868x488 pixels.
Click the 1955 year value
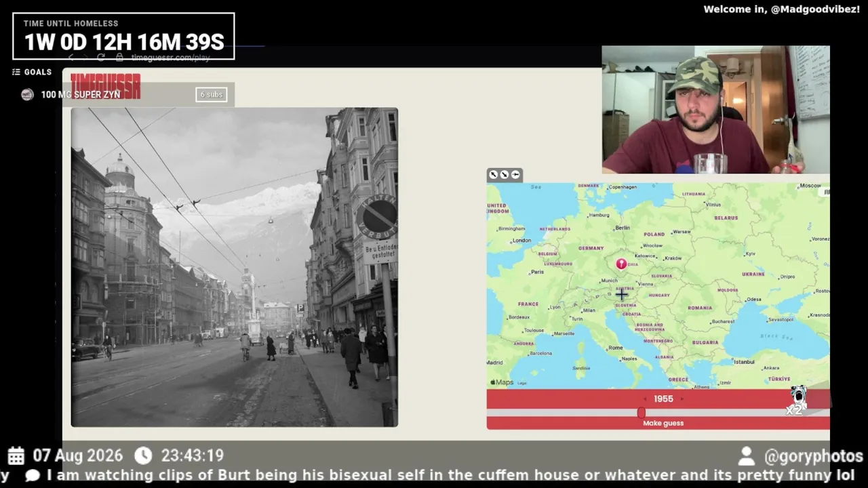click(663, 399)
